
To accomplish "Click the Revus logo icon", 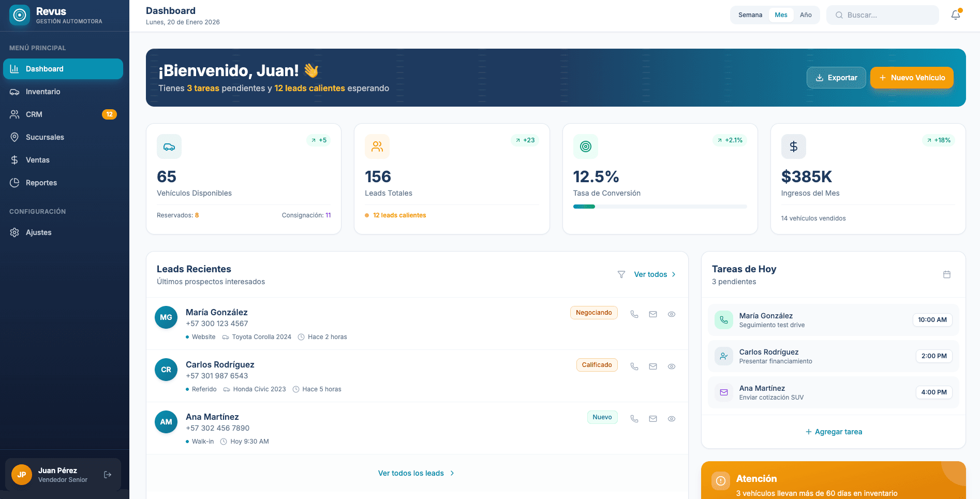I will point(20,15).
